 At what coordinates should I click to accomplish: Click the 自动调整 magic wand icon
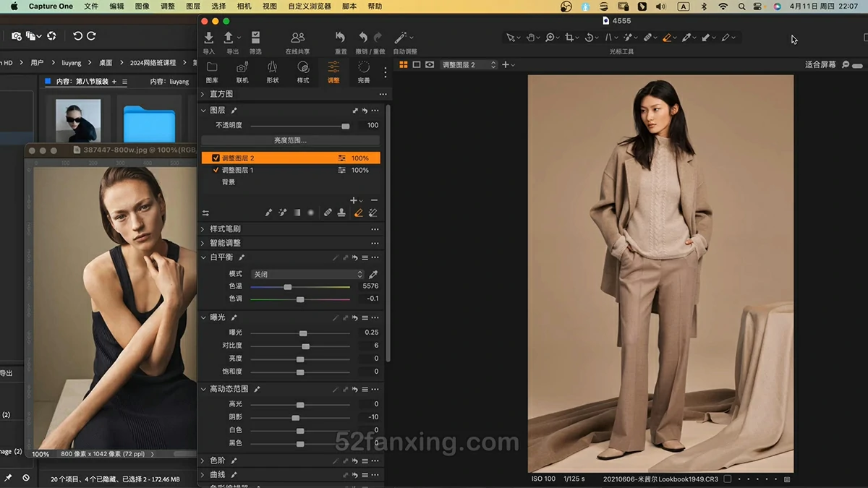tap(400, 38)
